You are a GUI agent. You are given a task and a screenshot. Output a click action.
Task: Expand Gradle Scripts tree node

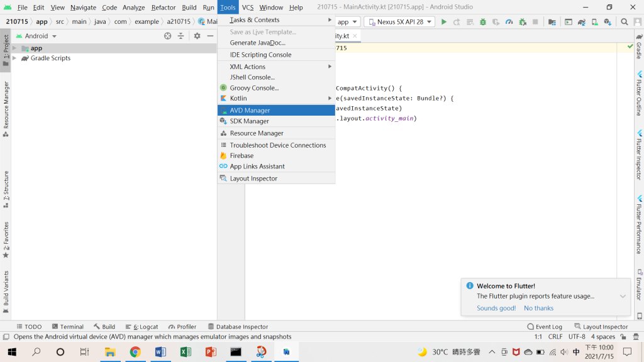15,58
